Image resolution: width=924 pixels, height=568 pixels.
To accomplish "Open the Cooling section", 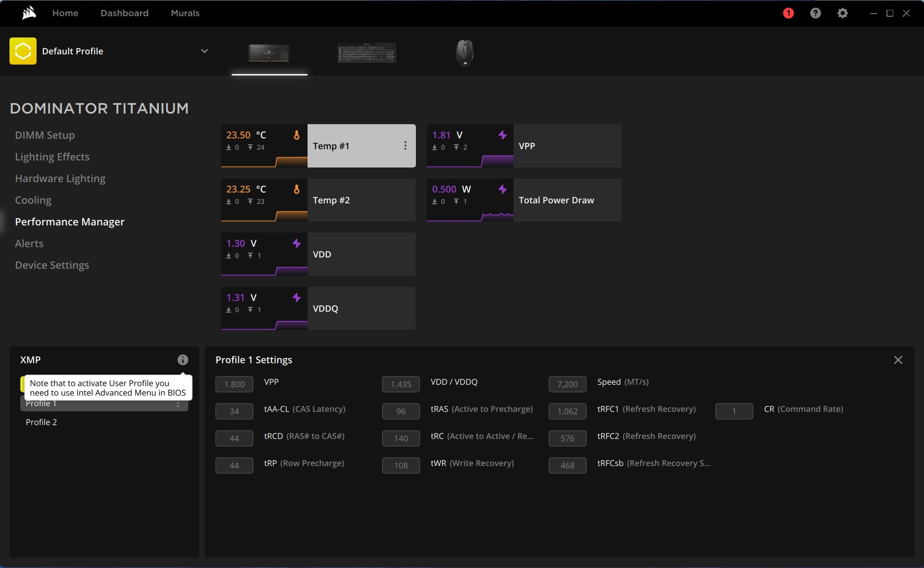I will [33, 200].
